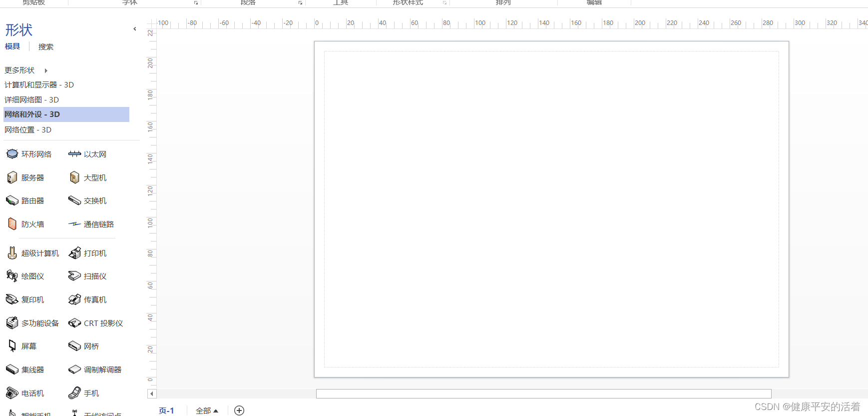Viewport: 868px width, 416px height.
Task: Select the 传真机 fax machine shape
Action: pyautogui.click(x=87, y=299)
